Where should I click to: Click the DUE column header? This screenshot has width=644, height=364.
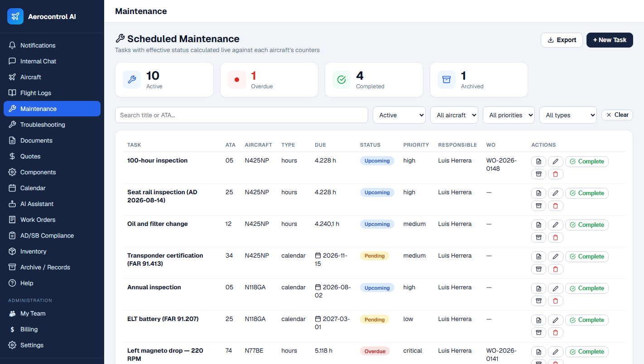point(320,145)
